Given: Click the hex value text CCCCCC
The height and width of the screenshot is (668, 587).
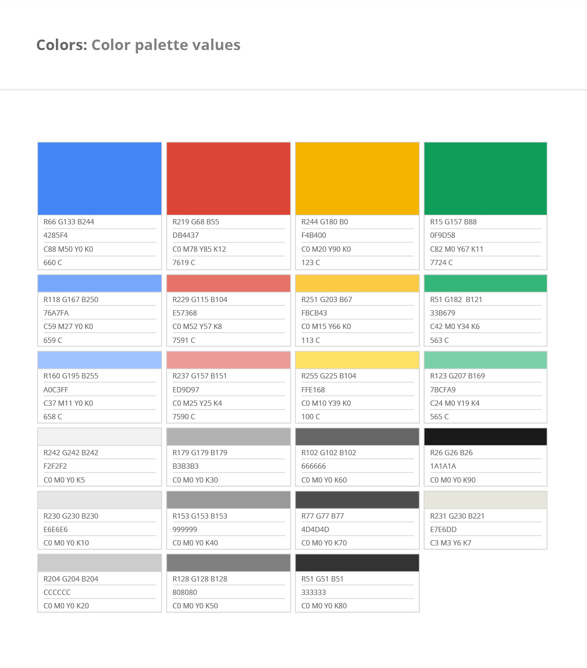Looking at the screenshot, I should pyautogui.click(x=57, y=592).
